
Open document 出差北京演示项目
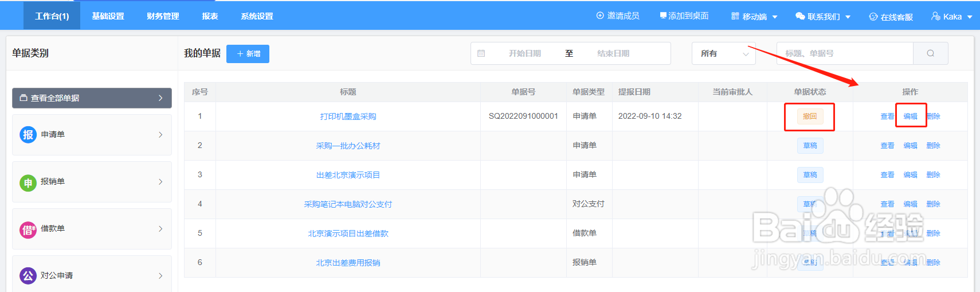348,175
